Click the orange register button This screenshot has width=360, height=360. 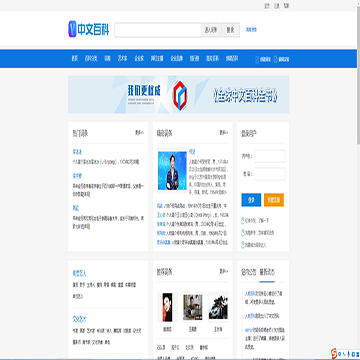click(274, 200)
